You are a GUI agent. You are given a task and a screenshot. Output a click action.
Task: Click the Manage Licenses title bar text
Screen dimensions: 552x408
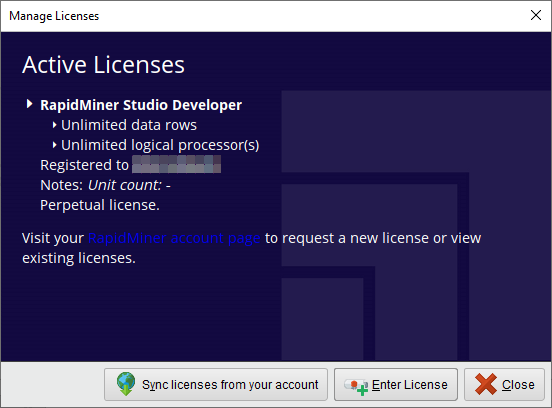(54, 16)
